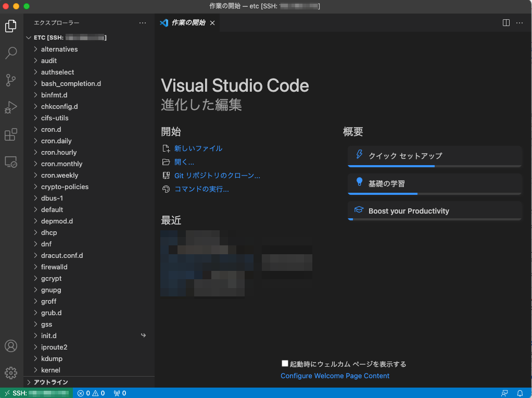Select the dhcp folder name
The height and width of the screenshot is (398, 532).
coord(49,233)
